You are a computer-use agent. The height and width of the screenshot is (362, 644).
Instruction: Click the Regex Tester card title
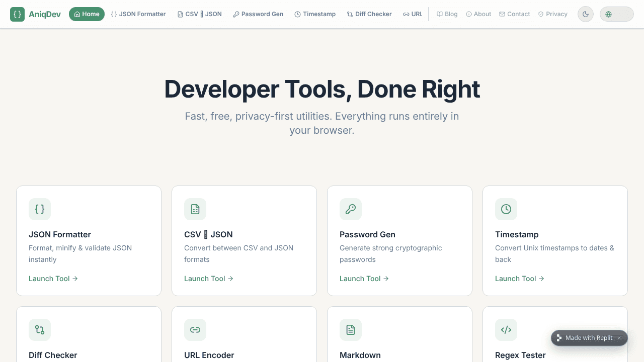coord(520,355)
